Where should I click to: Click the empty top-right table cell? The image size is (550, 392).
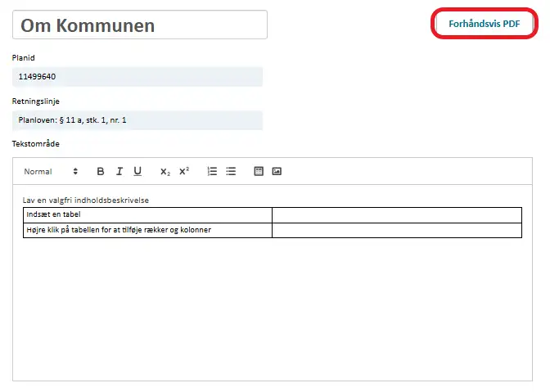[396, 214]
